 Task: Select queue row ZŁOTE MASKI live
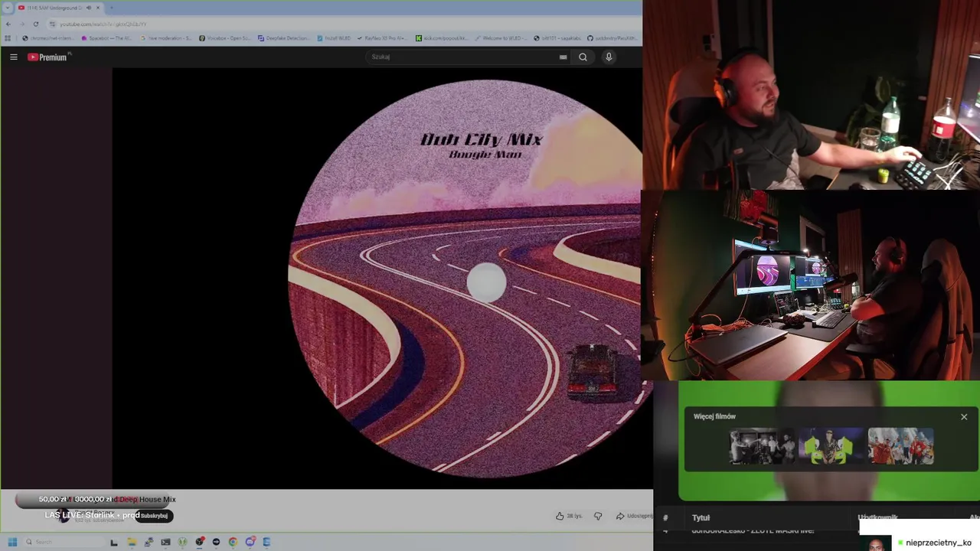pos(753,530)
